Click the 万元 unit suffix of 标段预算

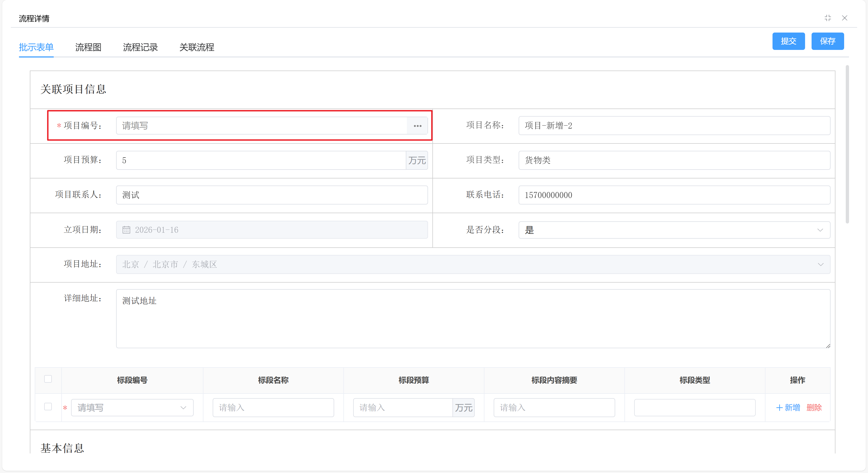click(x=464, y=408)
